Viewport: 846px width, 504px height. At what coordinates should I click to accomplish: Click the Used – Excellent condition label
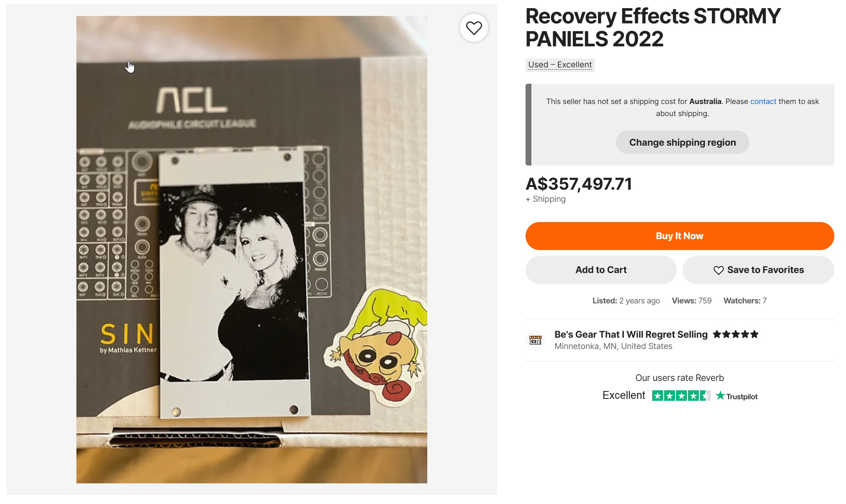point(560,65)
